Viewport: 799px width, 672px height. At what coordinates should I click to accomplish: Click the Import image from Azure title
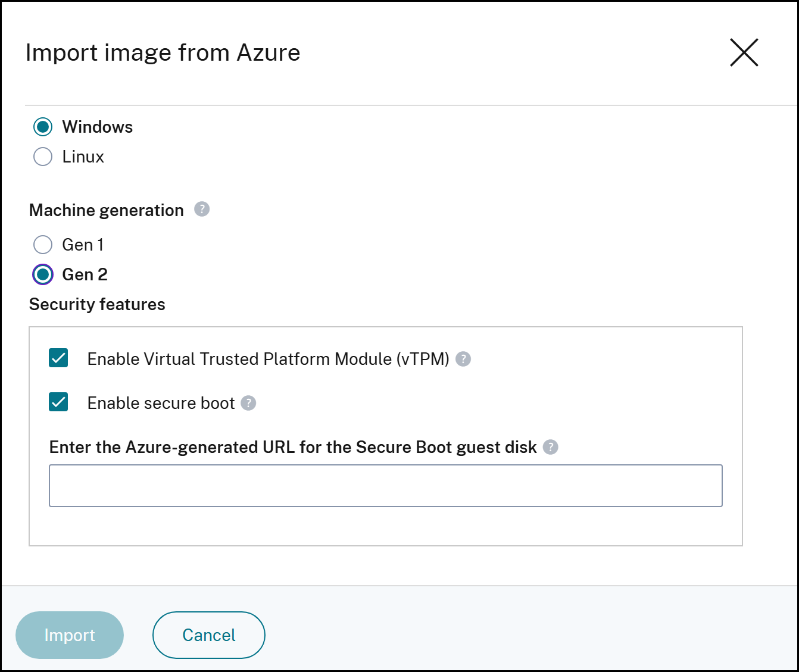pyautogui.click(x=163, y=52)
